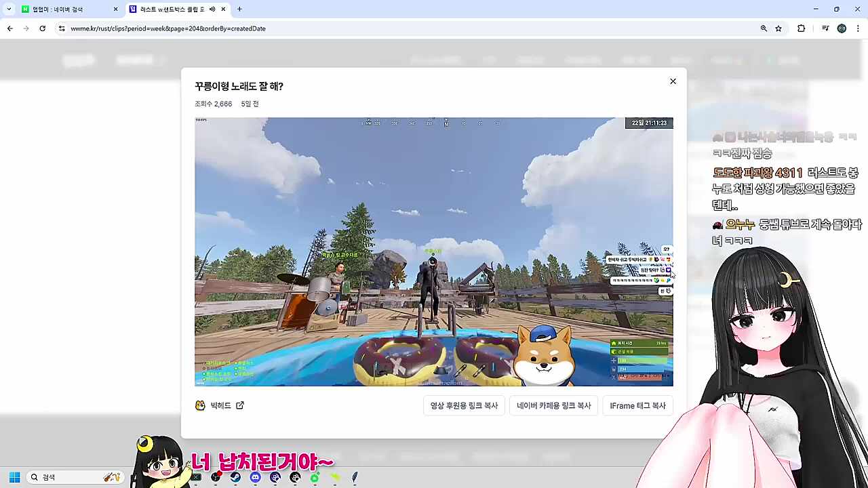Click the clip title 꾸릉이형 노래도 잘 해?
Image resolution: width=868 pixels, height=488 pixels.
tap(239, 86)
